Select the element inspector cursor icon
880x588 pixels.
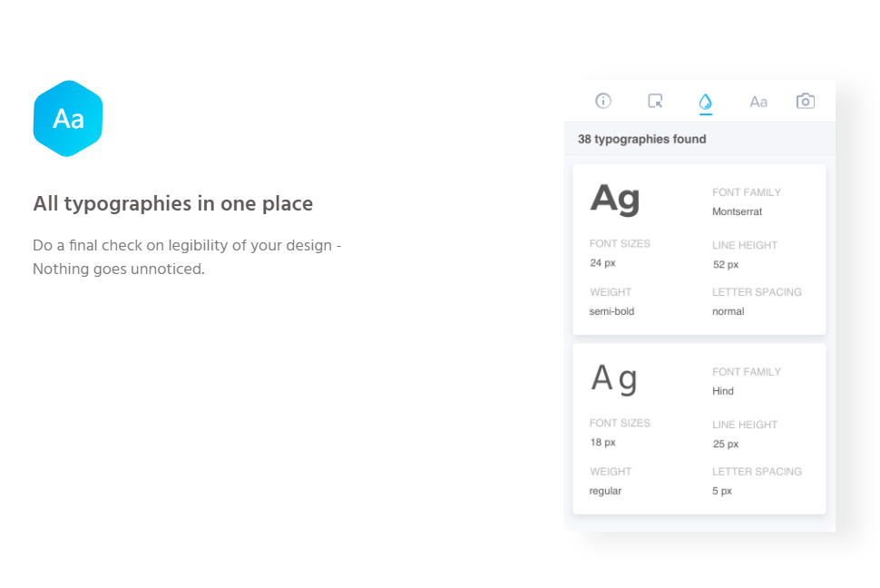[655, 101]
